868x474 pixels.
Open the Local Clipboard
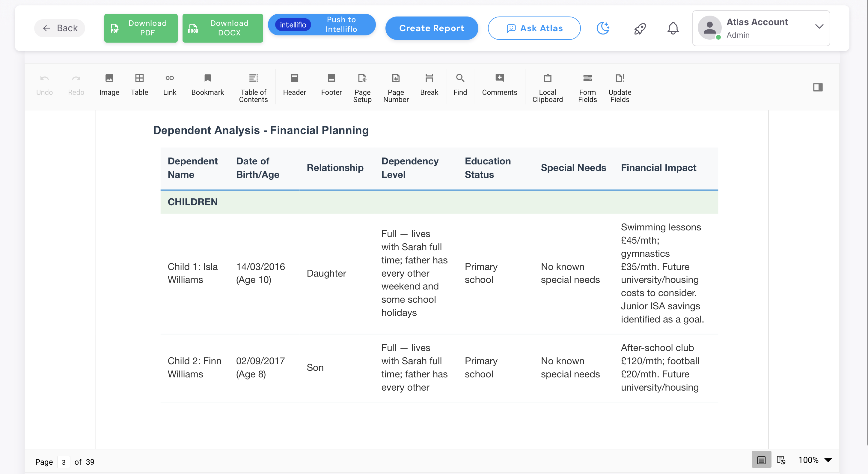pos(548,88)
